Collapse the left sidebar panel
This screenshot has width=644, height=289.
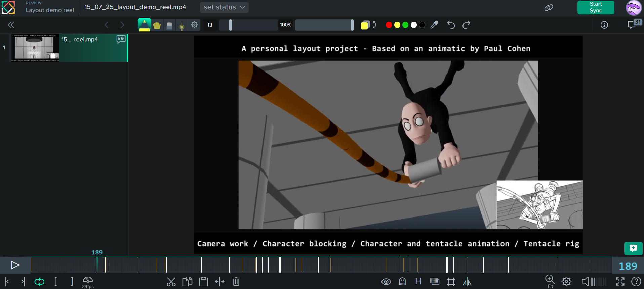[x=11, y=25]
